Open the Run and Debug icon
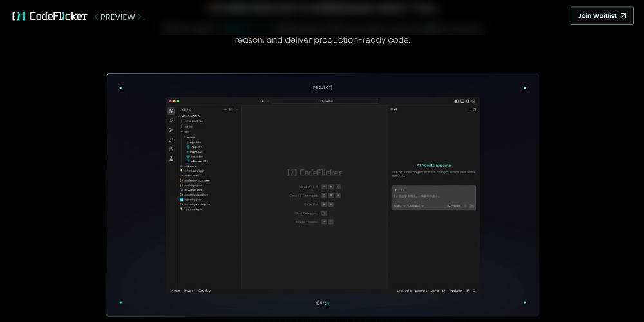 click(x=171, y=140)
